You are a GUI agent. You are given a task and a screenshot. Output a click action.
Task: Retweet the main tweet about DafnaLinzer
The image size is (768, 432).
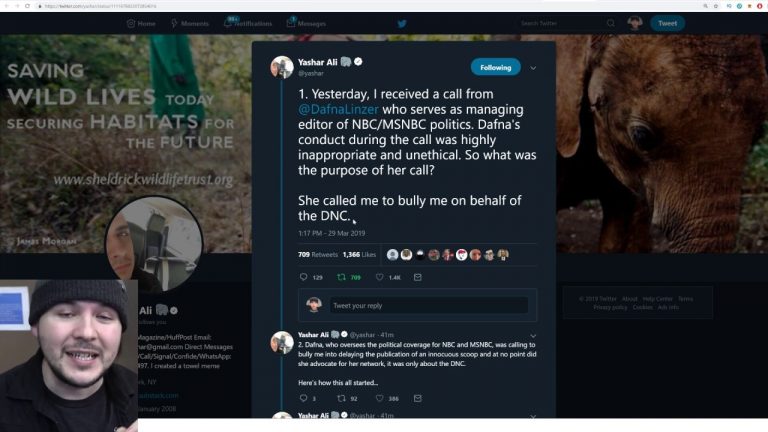pos(341,277)
